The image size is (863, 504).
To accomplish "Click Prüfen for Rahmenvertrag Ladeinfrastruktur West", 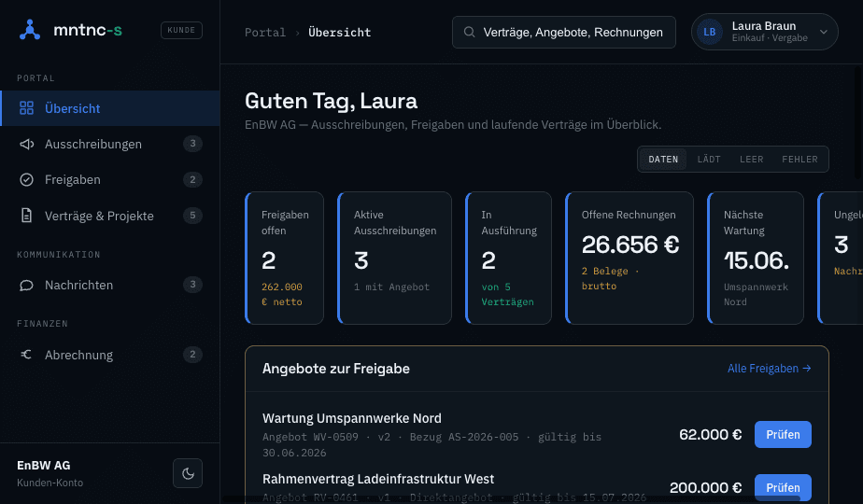I will [x=783, y=487].
